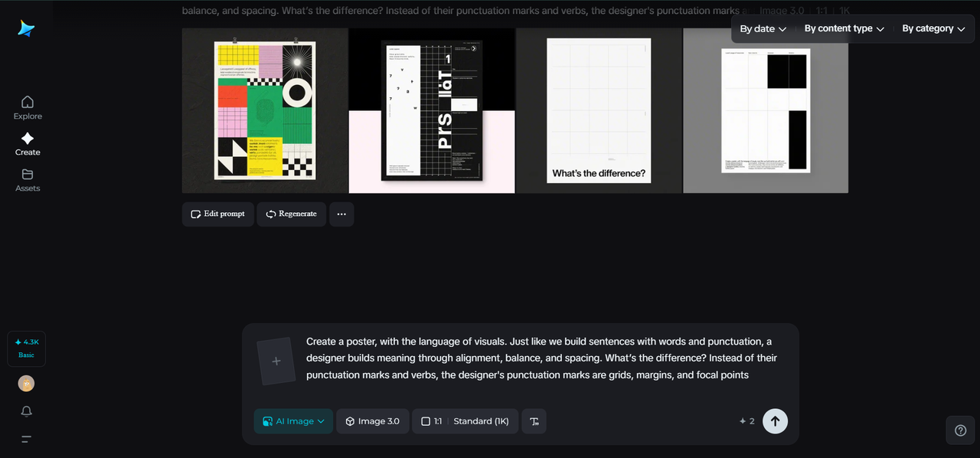Expand the By category filter
The width and height of the screenshot is (980, 458).
click(x=933, y=29)
